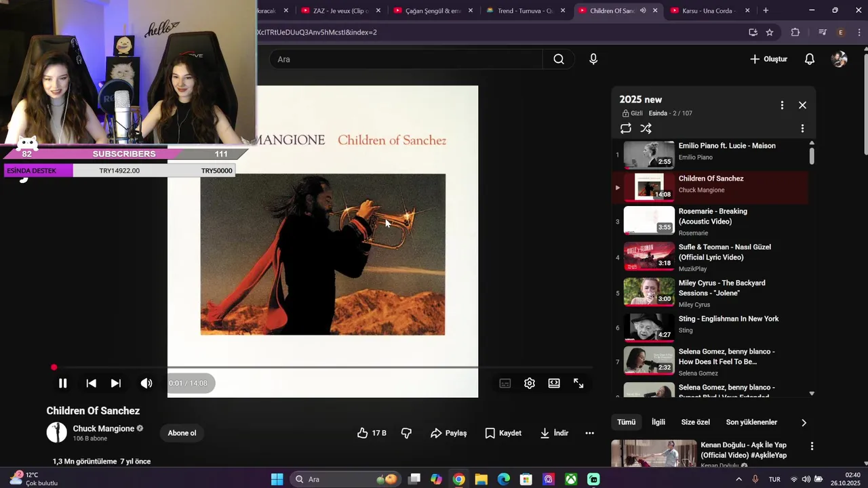The image size is (868, 488).
Task: Show hidden system tray icons
Action: click(x=738, y=479)
